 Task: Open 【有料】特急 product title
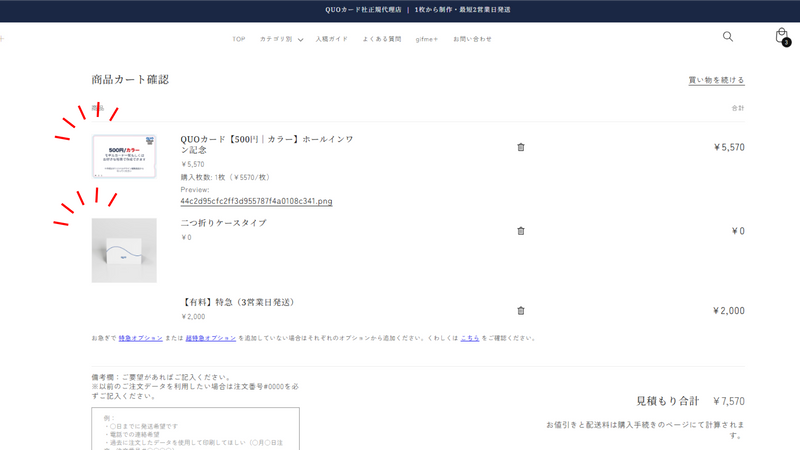click(x=238, y=302)
